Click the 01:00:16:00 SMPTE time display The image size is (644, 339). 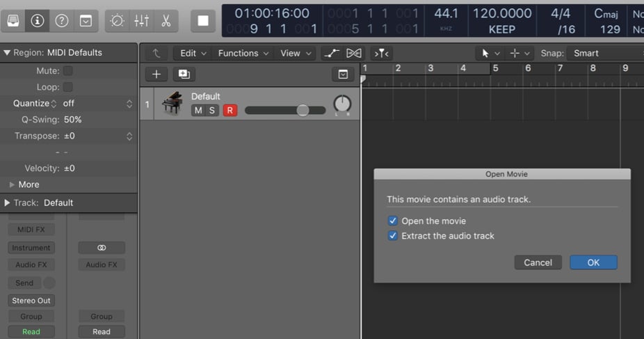point(272,13)
